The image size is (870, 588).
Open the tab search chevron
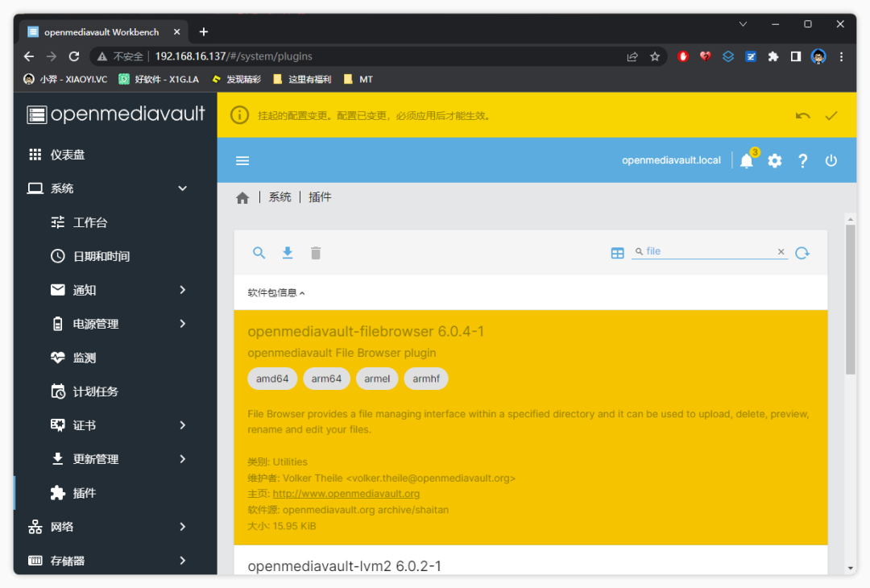coord(743,24)
